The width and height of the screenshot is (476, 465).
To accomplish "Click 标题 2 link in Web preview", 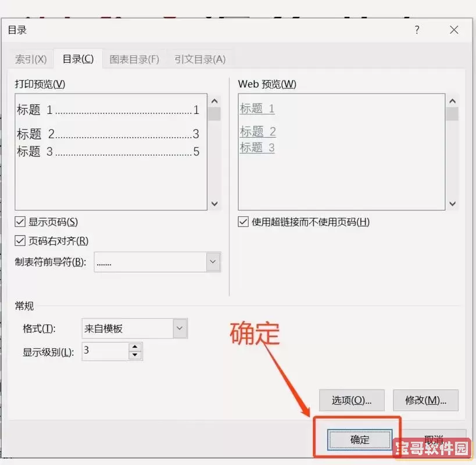I will [257, 132].
